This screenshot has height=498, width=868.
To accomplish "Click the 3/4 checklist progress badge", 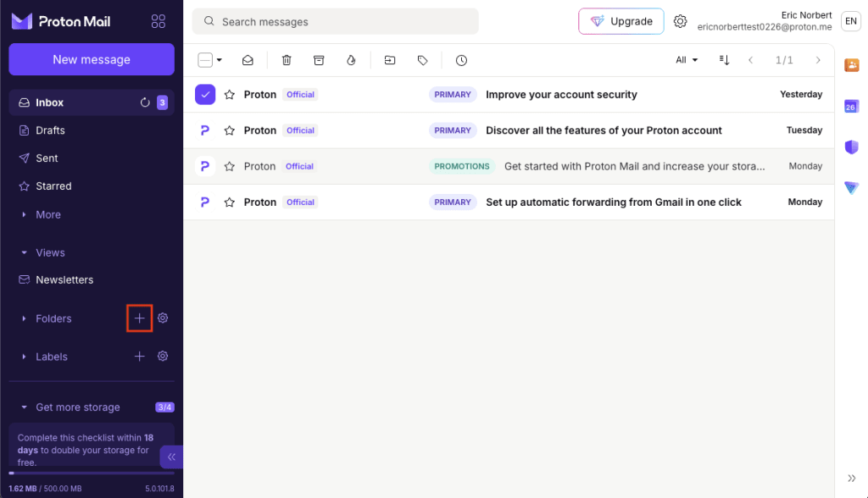I will (x=164, y=407).
